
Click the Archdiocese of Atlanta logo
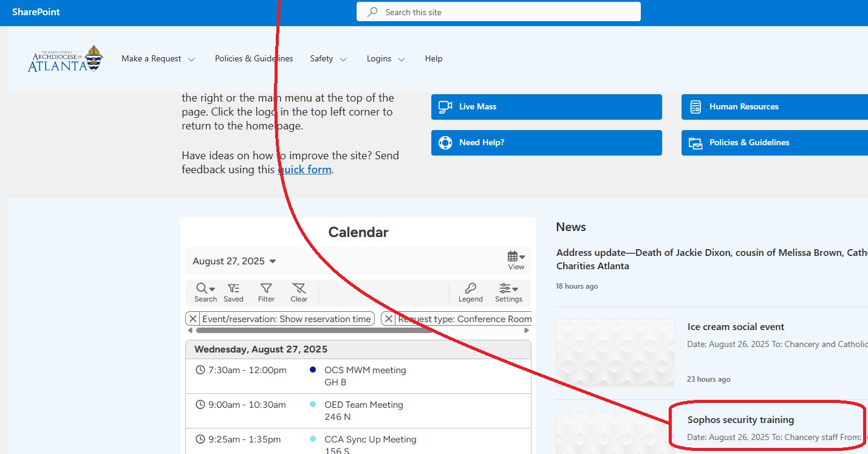pyautogui.click(x=66, y=59)
